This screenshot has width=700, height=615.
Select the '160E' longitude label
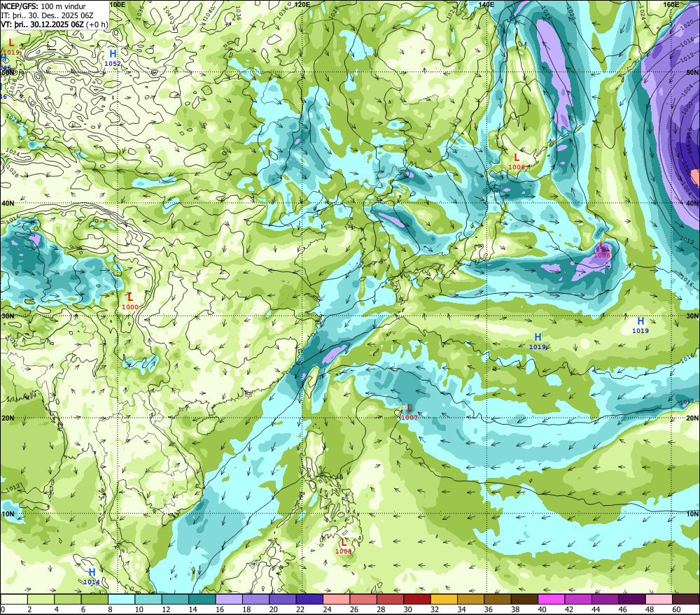pos(671,4)
